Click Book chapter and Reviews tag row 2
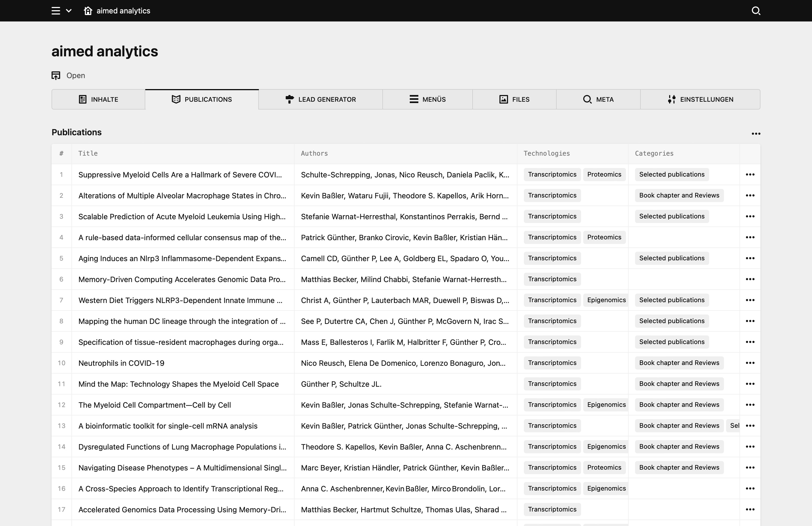Image resolution: width=812 pixels, height=526 pixels. click(x=679, y=195)
